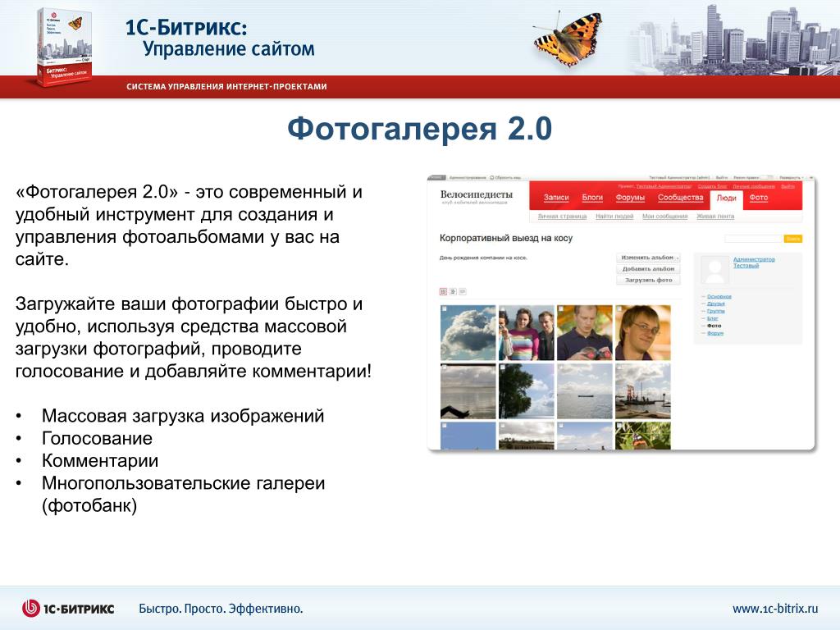Open the butterfly in grass thumbnail
The width and height of the screenshot is (840, 630).
click(643, 436)
